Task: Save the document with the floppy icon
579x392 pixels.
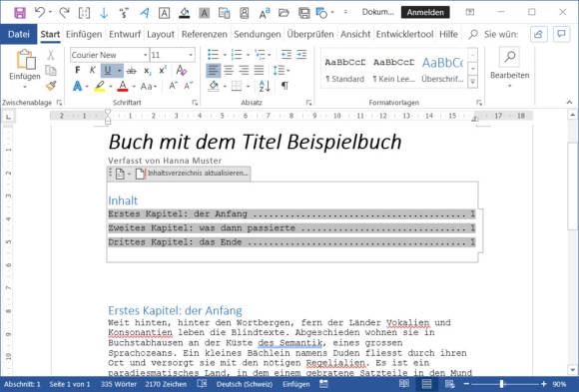Action: (20, 13)
